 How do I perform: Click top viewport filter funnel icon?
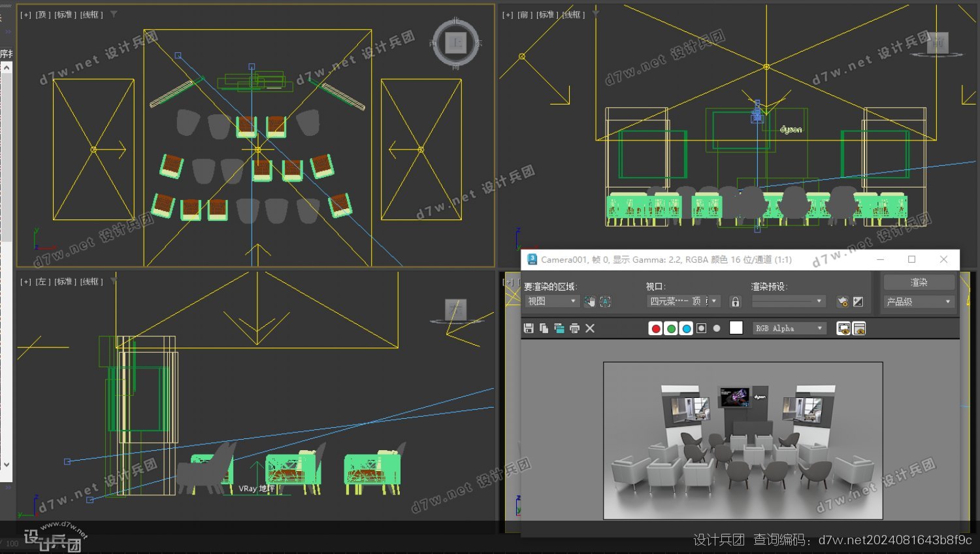[114, 14]
